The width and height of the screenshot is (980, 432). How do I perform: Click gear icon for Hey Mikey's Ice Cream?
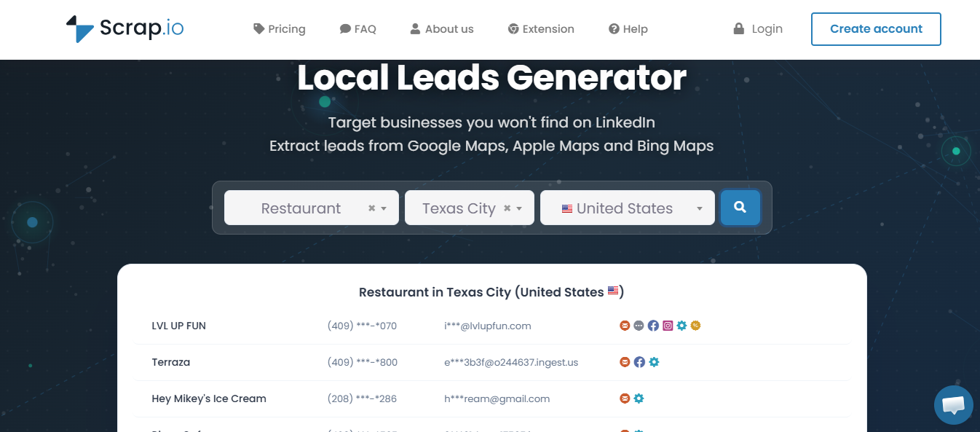click(639, 398)
